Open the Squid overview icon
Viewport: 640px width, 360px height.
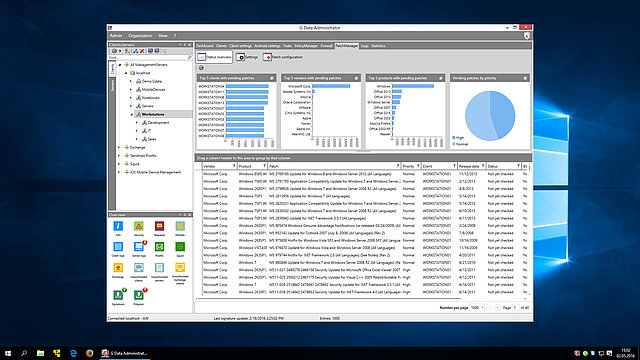pyautogui.click(x=180, y=247)
